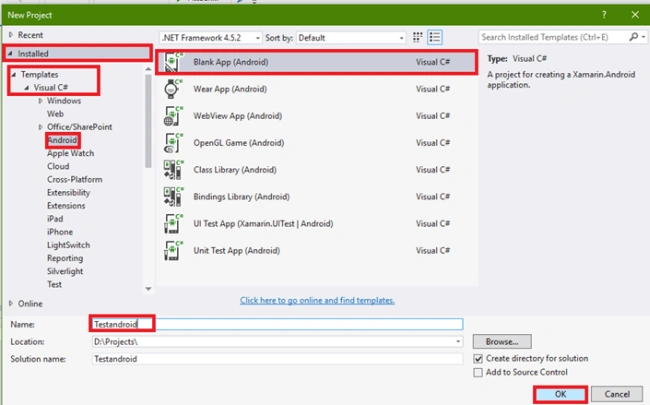Select the Extensions category
The height and width of the screenshot is (405, 650).
66,206
